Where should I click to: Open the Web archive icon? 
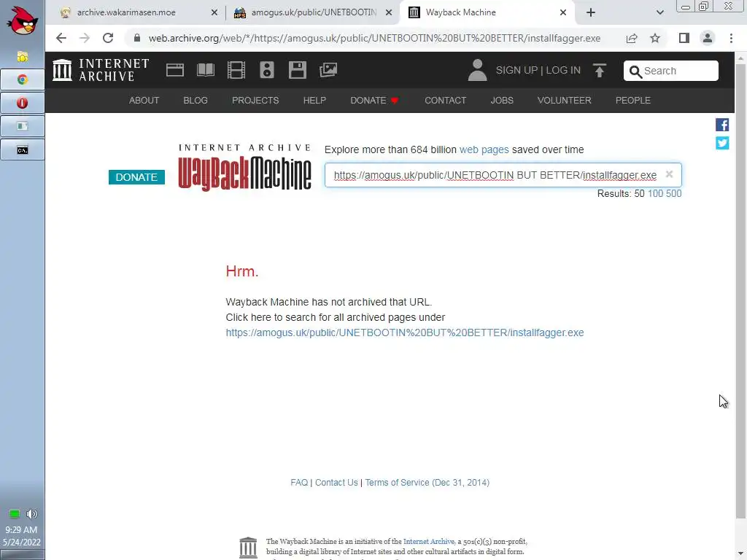coord(175,70)
